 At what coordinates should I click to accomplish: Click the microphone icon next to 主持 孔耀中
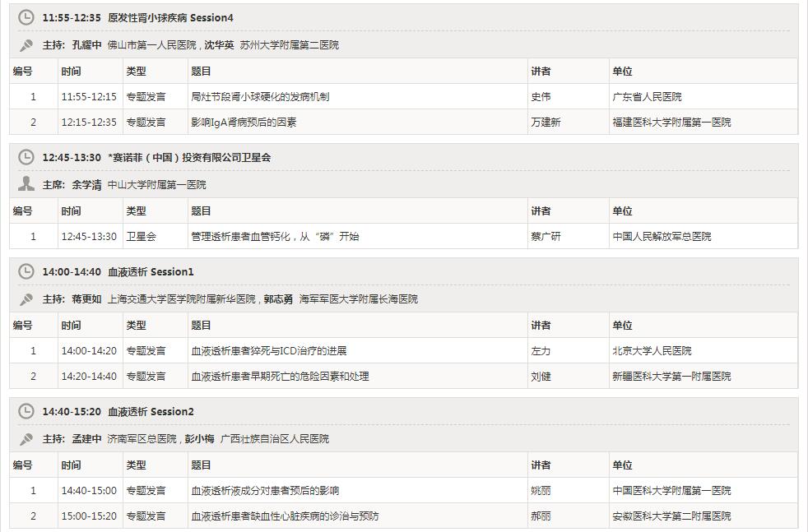coord(26,45)
